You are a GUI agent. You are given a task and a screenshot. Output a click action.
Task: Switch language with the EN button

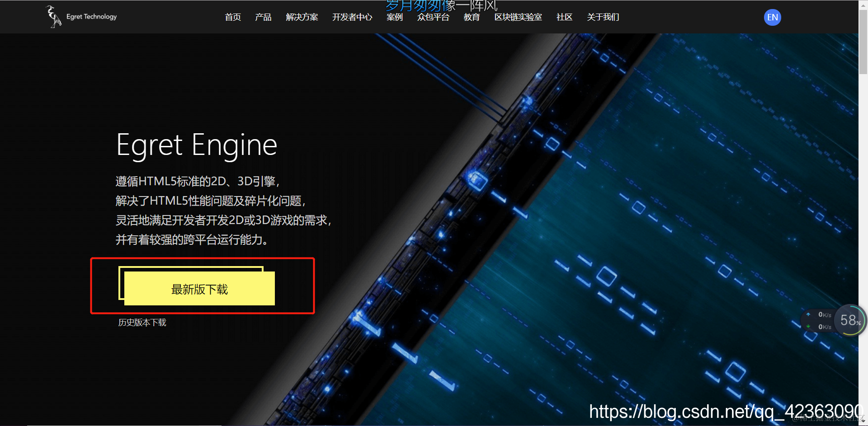[773, 17]
